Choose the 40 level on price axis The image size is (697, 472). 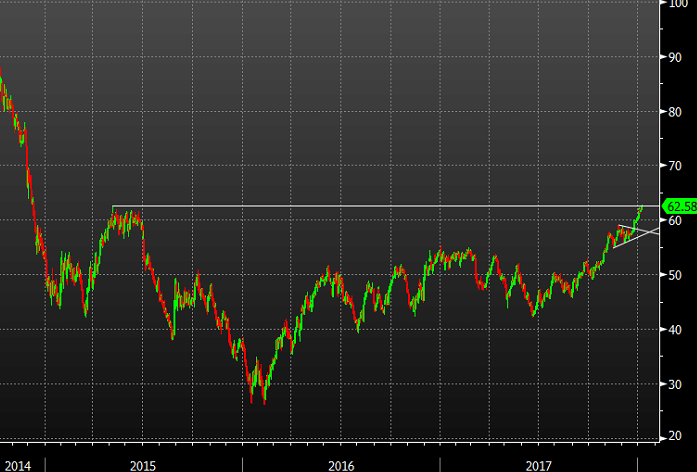click(677, 329)
